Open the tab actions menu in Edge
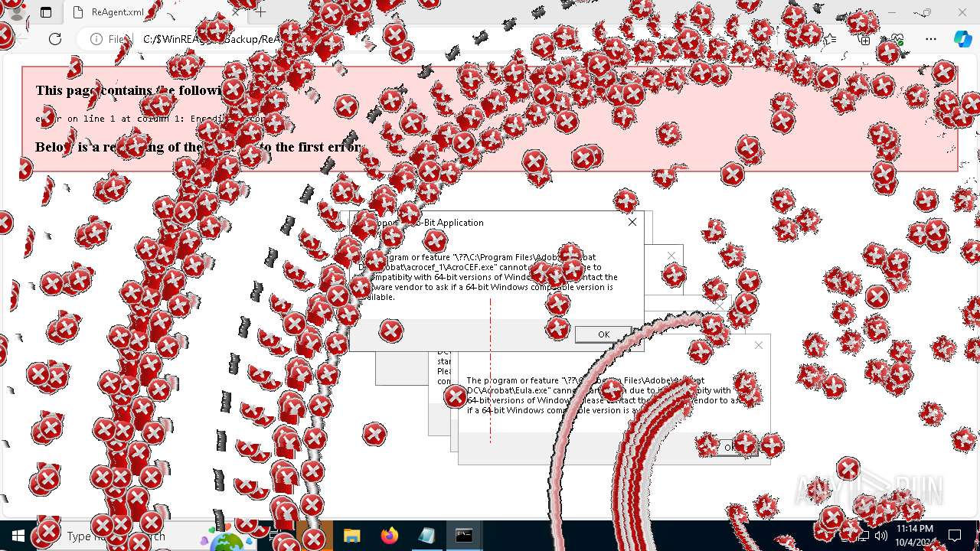The height and width of the screenshot is (551, 980). pyautogui.click(x=46, y=12)
